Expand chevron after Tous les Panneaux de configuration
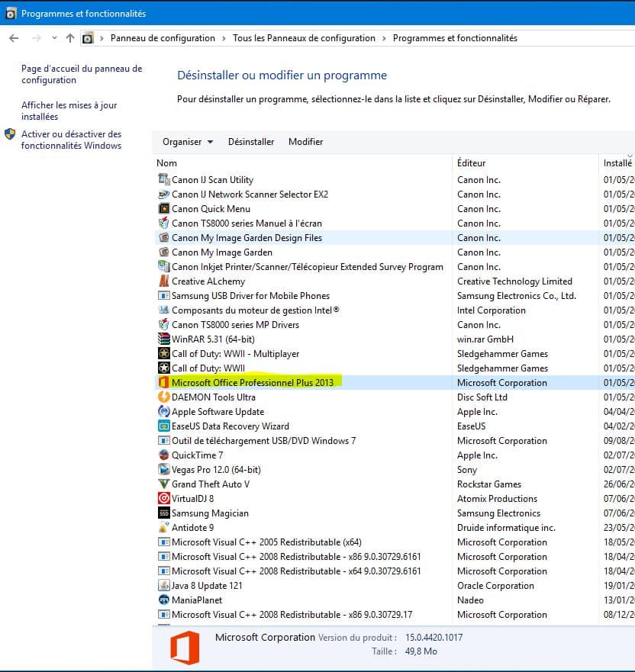The image size is (635, 672). tap(384, 38)
